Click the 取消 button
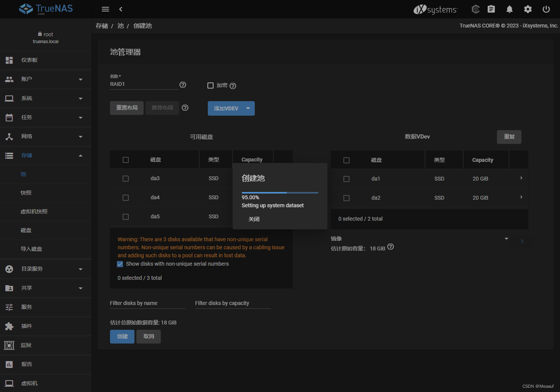This screenshot has width=560, height=392. (x=149, y=337)
